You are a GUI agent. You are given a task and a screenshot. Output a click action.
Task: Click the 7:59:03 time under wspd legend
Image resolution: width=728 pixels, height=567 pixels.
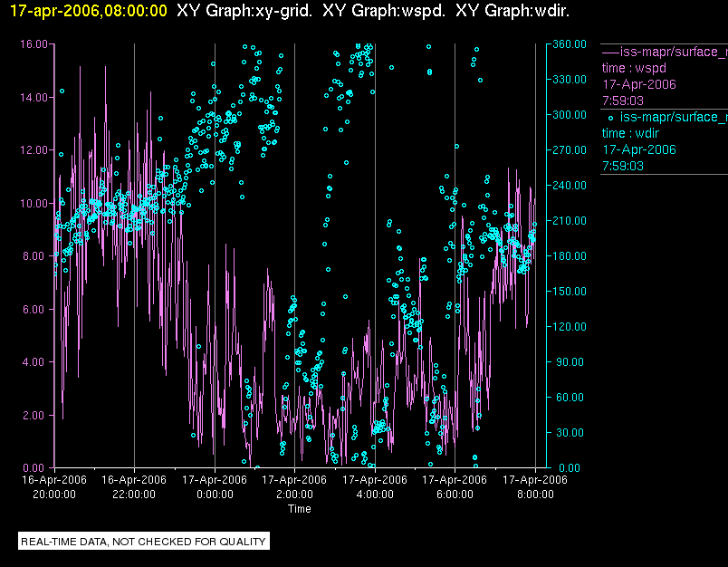623,101
